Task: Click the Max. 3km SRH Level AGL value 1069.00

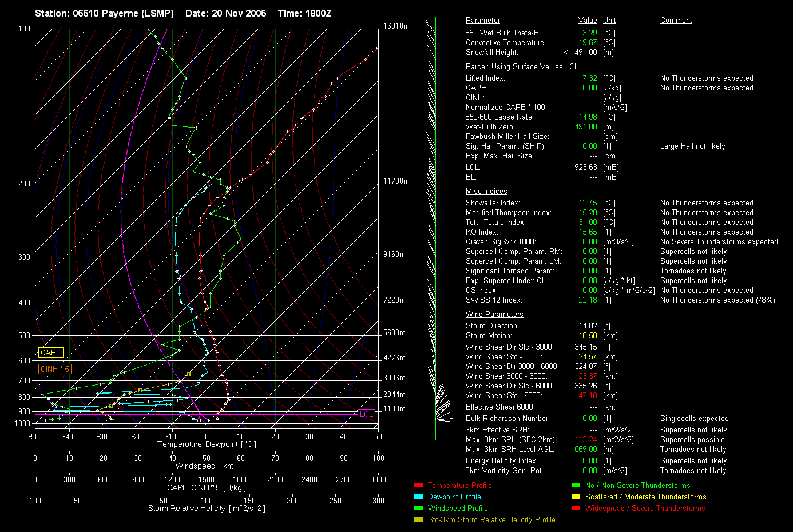Action: click(x=584, y=449)
